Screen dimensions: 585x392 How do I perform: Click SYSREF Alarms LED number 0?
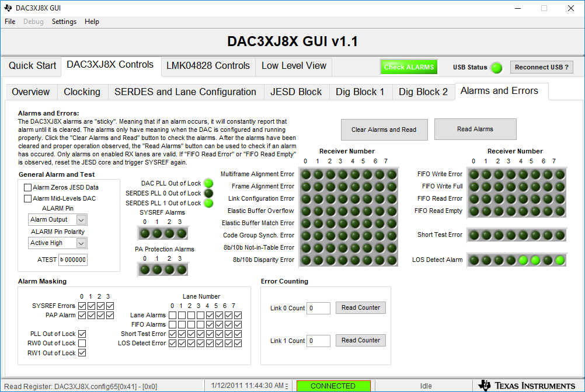(x=145, y=234)
